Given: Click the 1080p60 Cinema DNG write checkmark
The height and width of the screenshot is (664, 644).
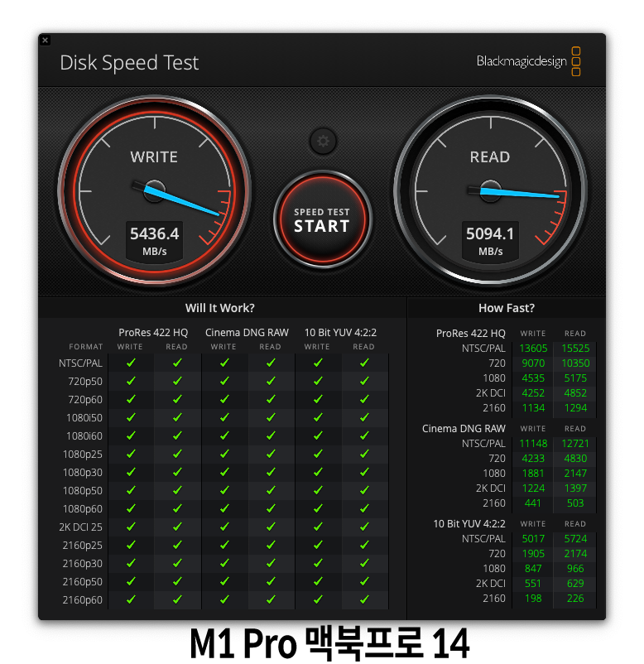Looking at the screenshot, I should coord(224,508).
